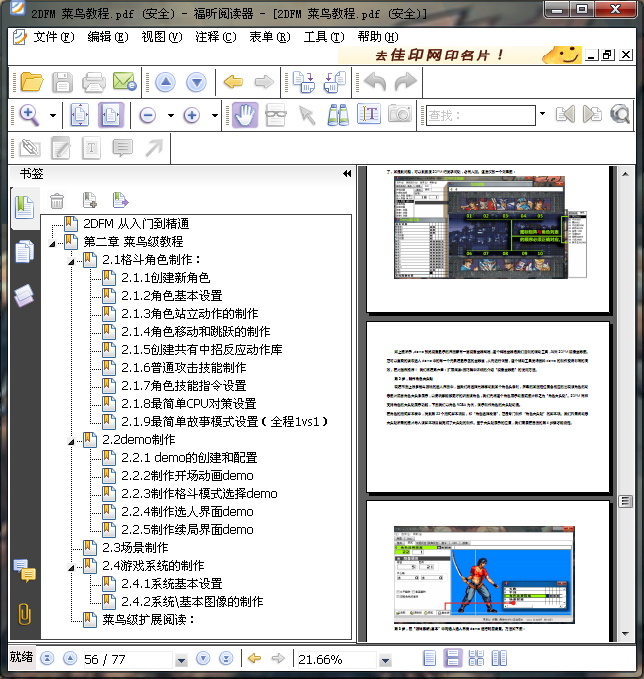Click the 查找 search input field
Viewport: 644px width, 679px height.
481,115
